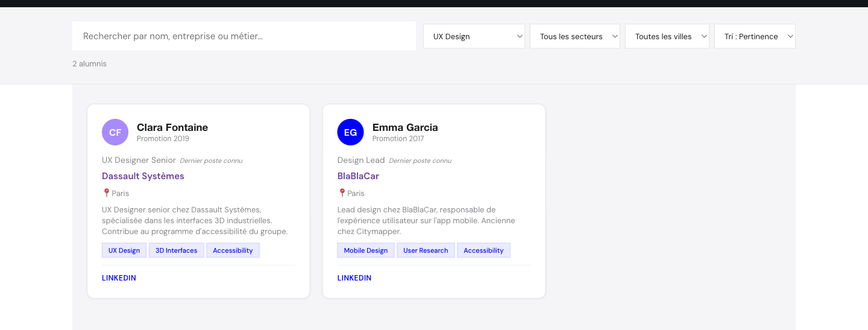Select the Mobile Design tag
868x330 pixels.
366,250
